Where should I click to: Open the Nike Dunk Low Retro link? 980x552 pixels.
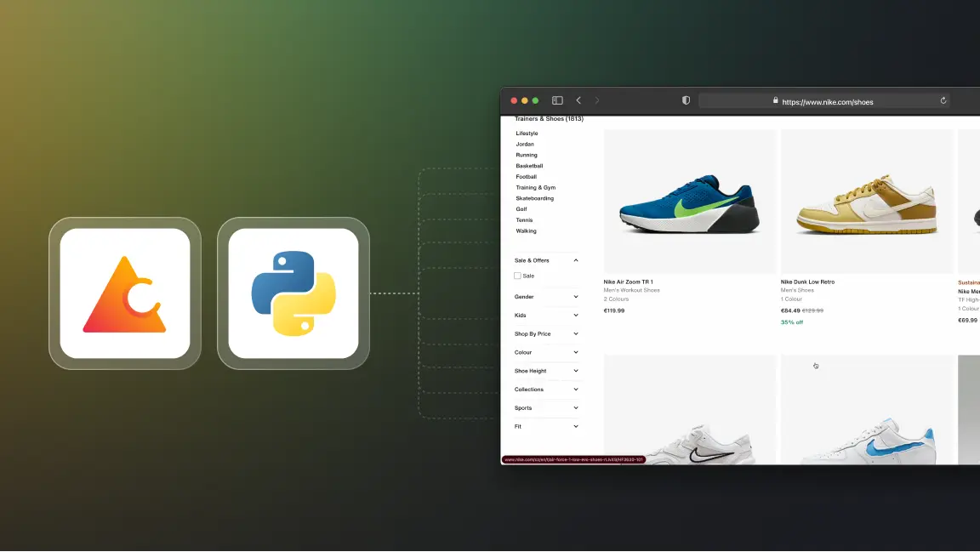pos(807,282)
